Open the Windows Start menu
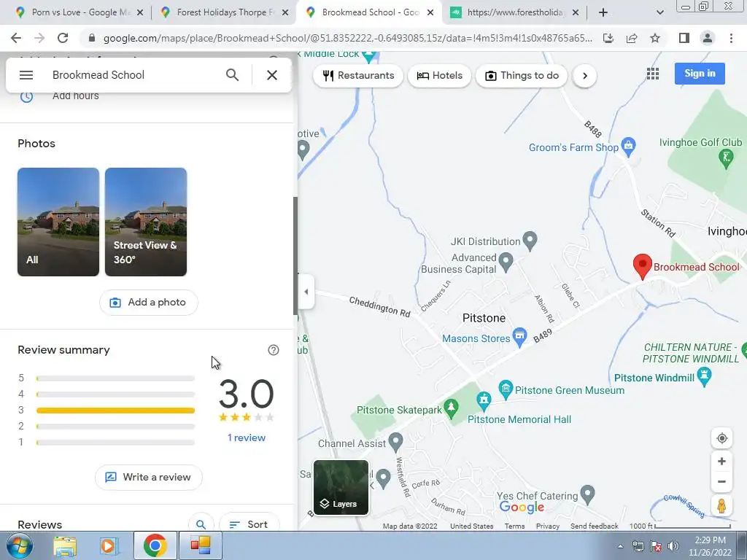 pos(19,545)
